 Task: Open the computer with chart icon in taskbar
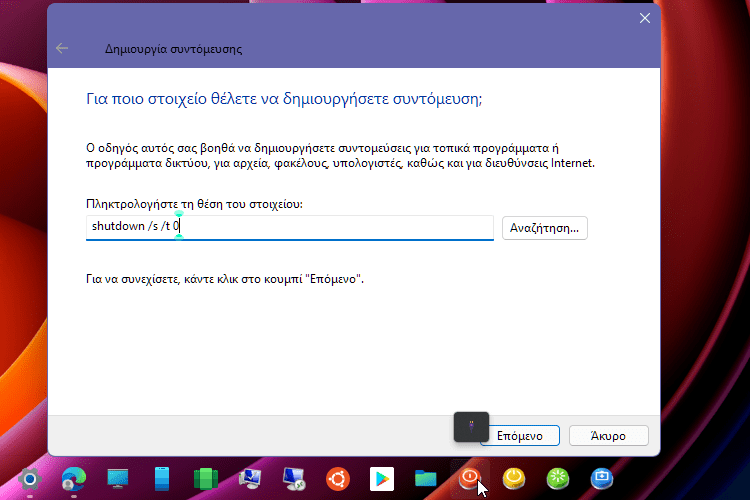tap(250, 479)
